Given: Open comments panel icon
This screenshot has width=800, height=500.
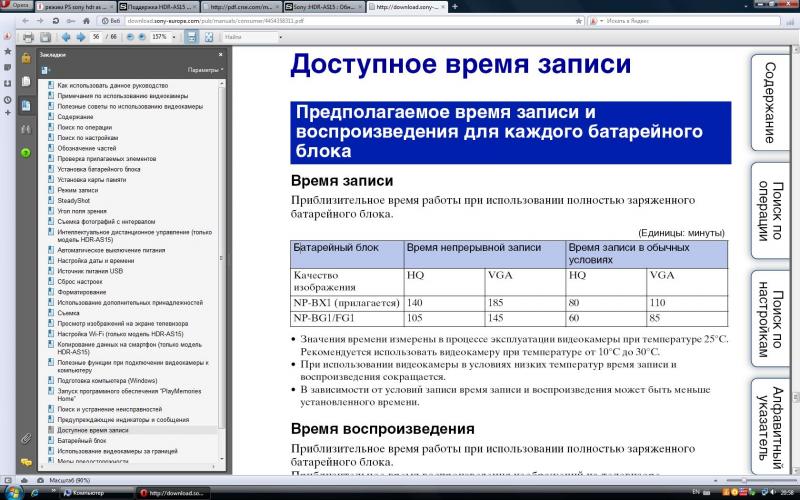Looking at the screenshot, I should tap(26, 462).
